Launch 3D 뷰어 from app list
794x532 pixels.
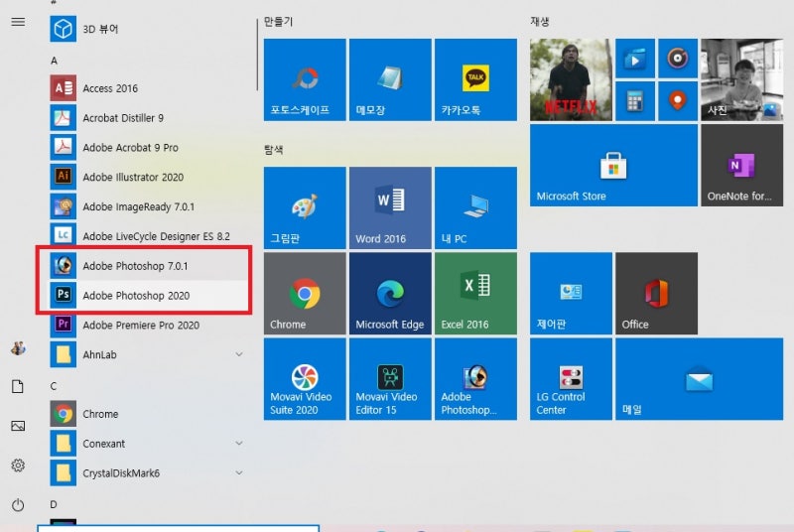click(147, 29)
